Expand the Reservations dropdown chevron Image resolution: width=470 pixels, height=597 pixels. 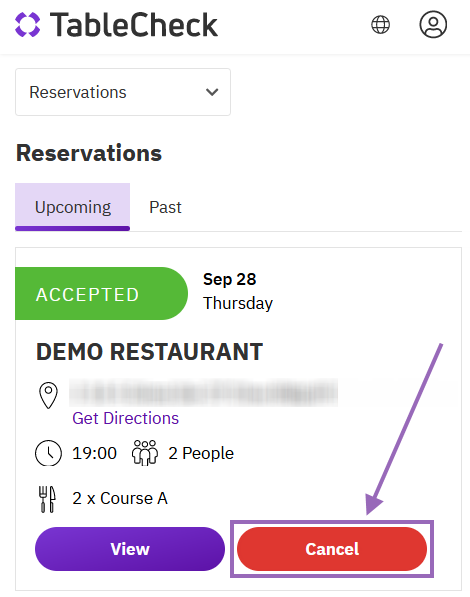click(x=212, y=92)
